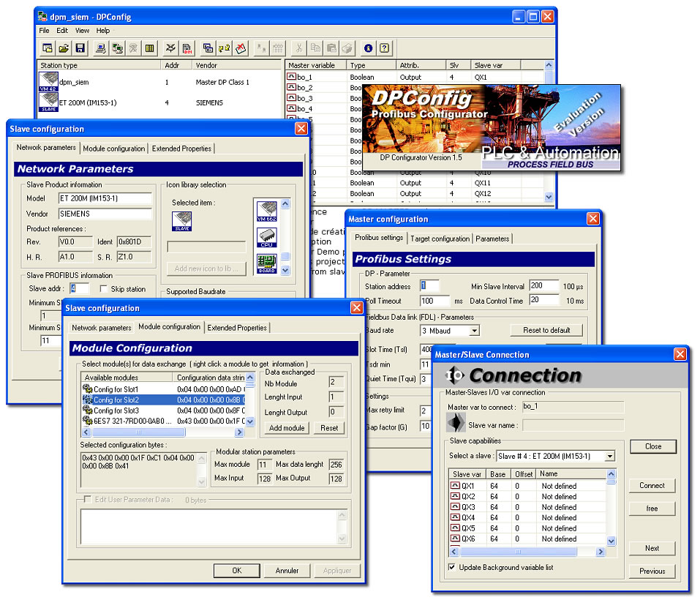700x600 pixels.
Task: Pick the CPU chip icon in icon library
Action: pyautogui.click(x=267, y=238)
